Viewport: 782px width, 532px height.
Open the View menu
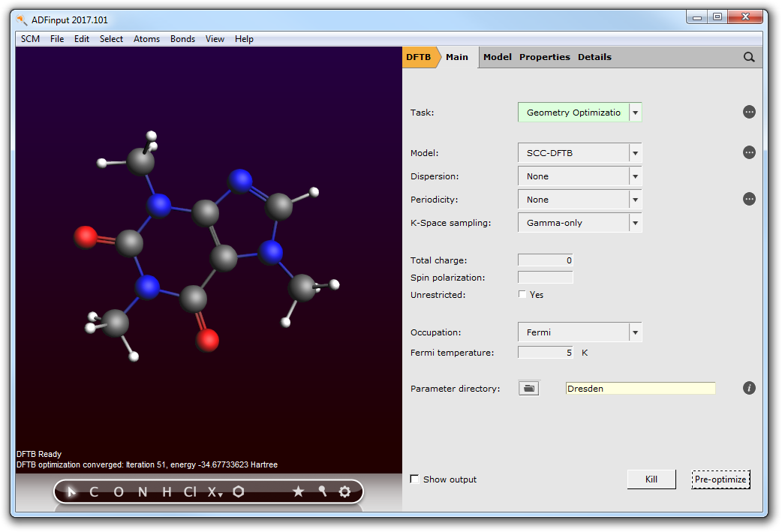tap(215, 39)
